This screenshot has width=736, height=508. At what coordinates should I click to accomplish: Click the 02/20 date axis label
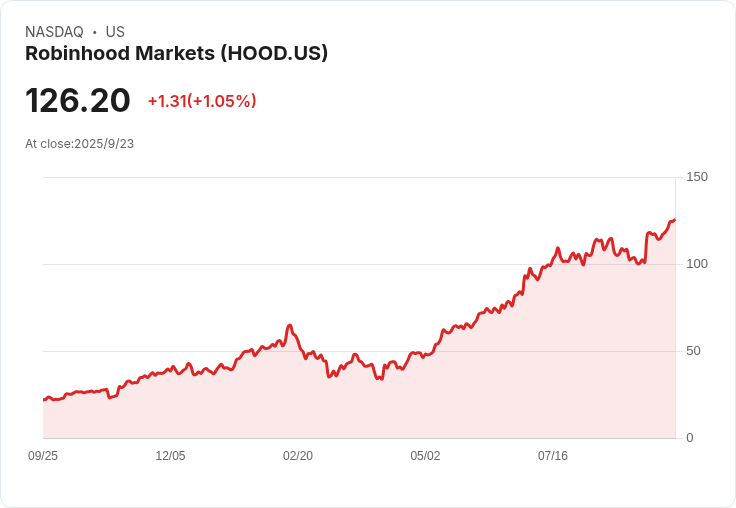298,456
